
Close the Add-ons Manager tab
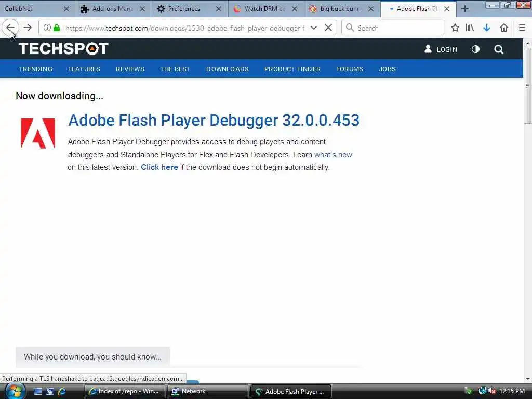point(142,9)
